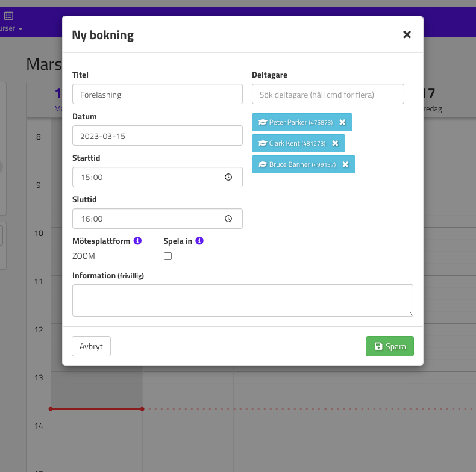
Task: Remove Peter Parker from participants
Action: (342, 122)
